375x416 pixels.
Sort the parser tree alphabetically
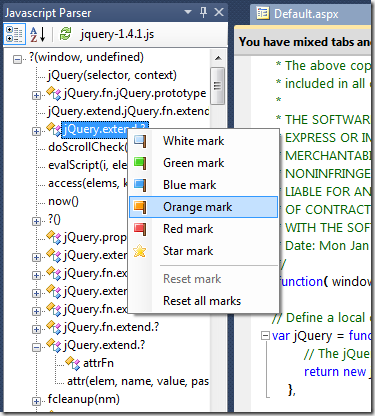(x=38, y=34)
